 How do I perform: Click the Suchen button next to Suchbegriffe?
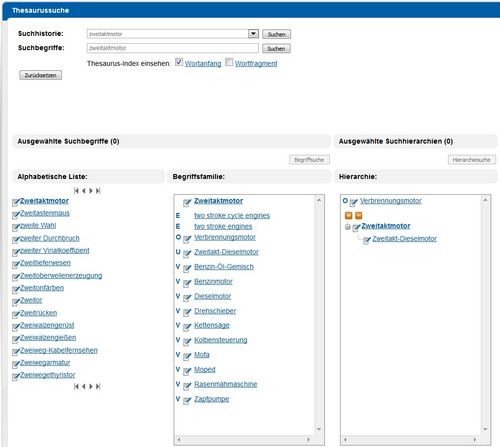pyautogui.click(x=276, y=49)
